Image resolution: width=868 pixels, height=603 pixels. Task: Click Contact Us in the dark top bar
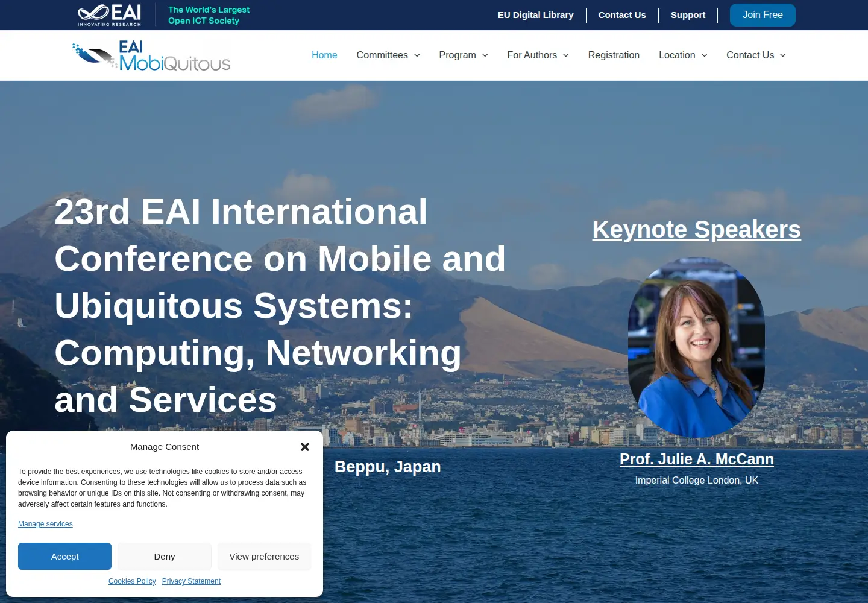click(622, 15)
